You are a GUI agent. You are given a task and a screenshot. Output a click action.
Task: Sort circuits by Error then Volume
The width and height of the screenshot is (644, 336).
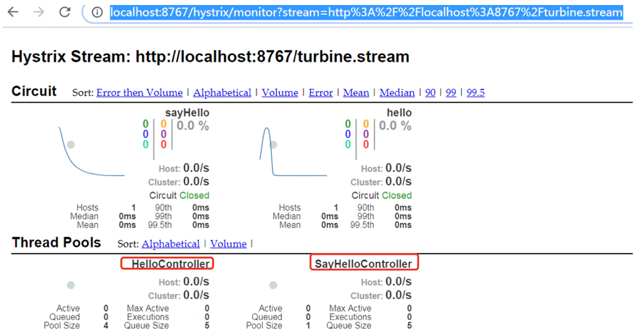pos(139,92)
